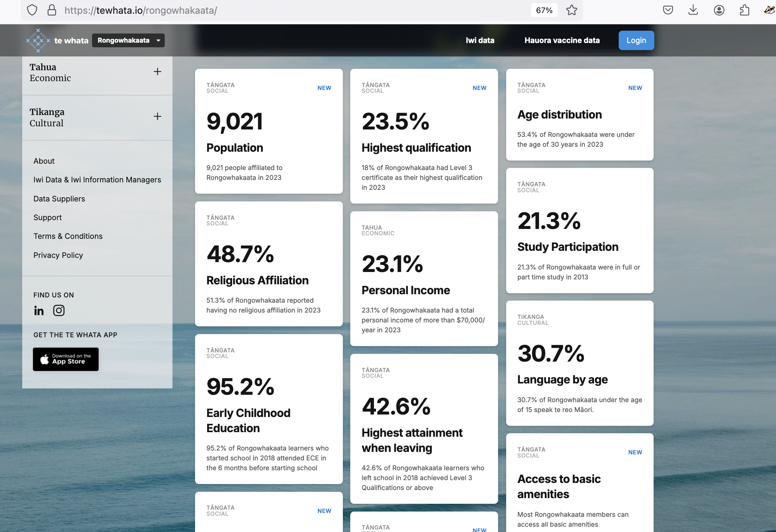
Task: Open the Instagram icon link
Action: pyautogui.click(x=59, y=310)
